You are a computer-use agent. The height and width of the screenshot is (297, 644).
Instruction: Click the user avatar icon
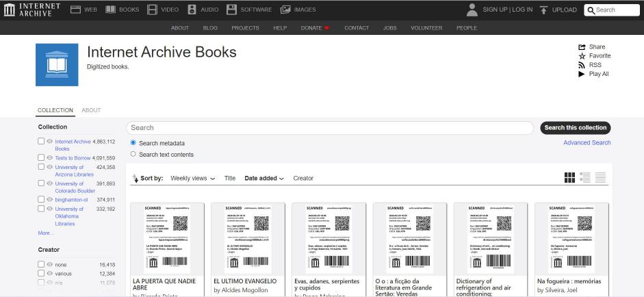[x=472, y=10]
